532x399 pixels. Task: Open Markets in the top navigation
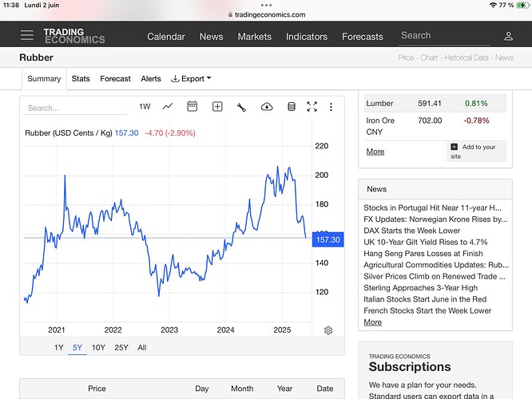click(x=254, y=37)
